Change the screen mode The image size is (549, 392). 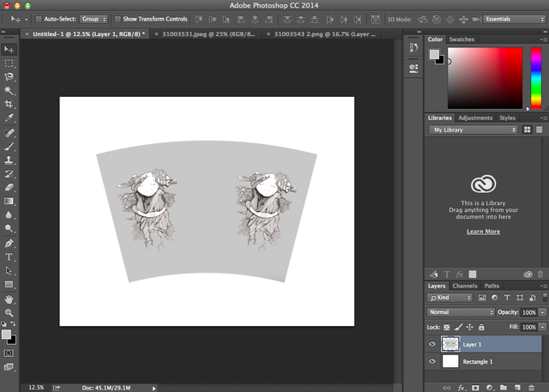(9, 367)
